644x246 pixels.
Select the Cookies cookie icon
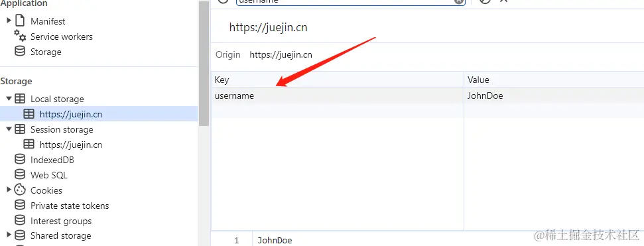click(x=20, y=190)
